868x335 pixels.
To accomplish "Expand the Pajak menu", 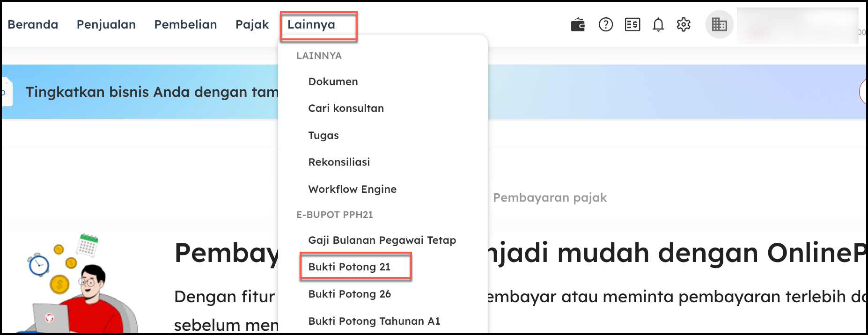I will [x=252, y=24].
